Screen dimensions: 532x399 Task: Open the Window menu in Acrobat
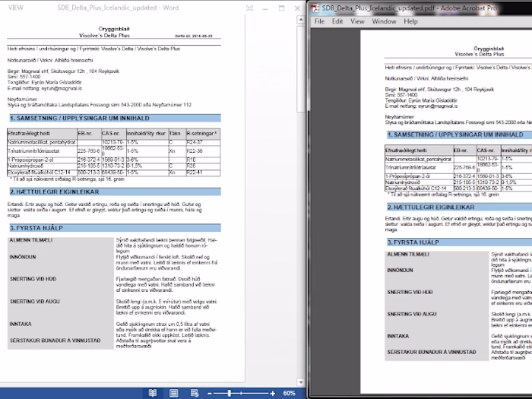tap(384, 21)
